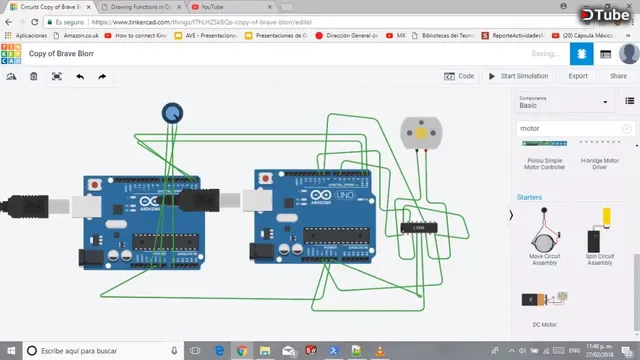Open the Code editor panel
640x360 pixels.
pyautogui.click(x=459, y=76)
